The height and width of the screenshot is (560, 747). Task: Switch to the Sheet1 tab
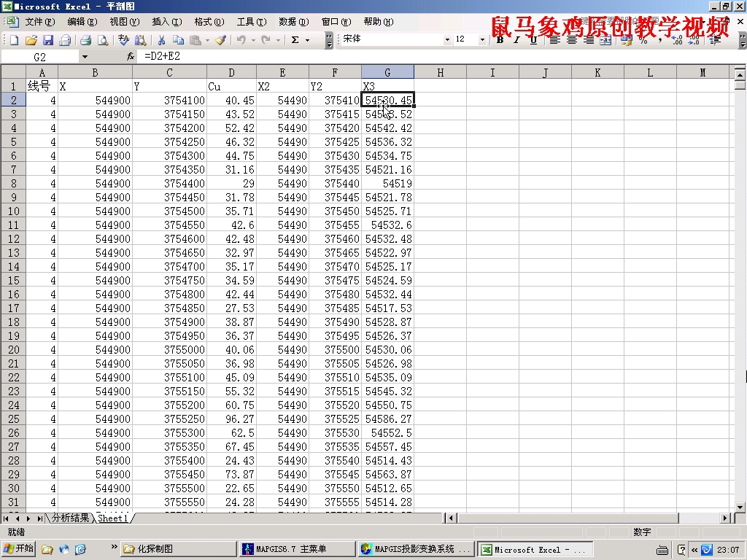click(x=113, y=518)
